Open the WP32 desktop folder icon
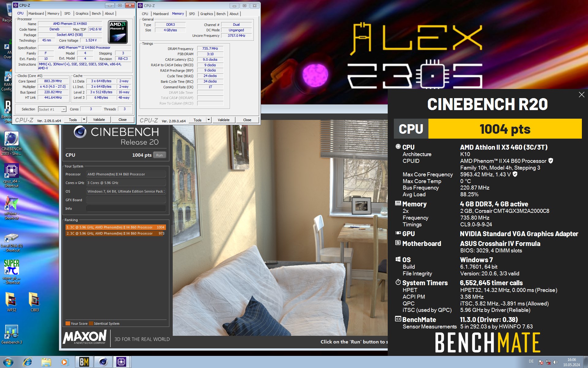 pyautogui.click(x=11, y=302)
